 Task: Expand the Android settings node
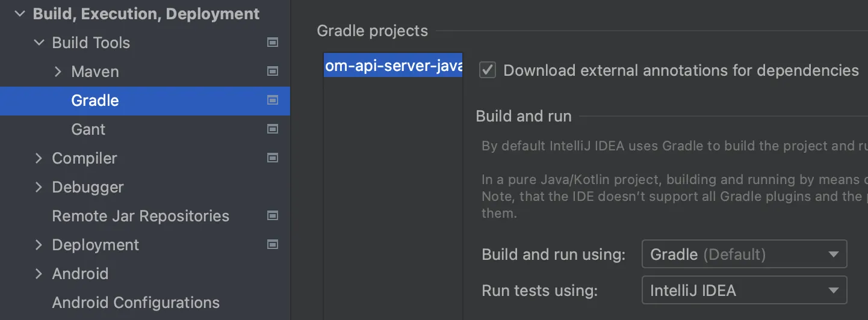[39, 274]
